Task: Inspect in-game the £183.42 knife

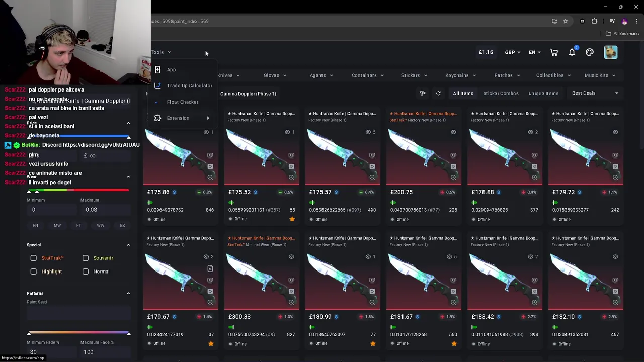Action: click(534, 280)
